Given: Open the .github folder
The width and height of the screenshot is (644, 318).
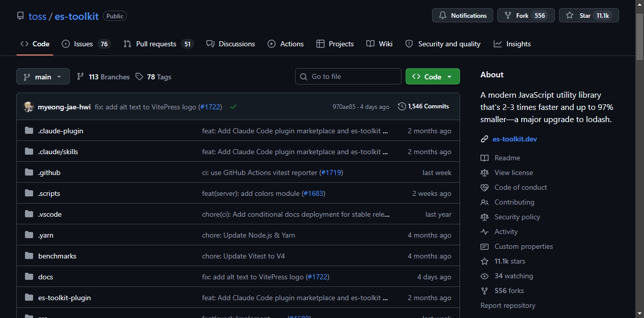Looking at the screenshot, I should (x=49, y=172).
